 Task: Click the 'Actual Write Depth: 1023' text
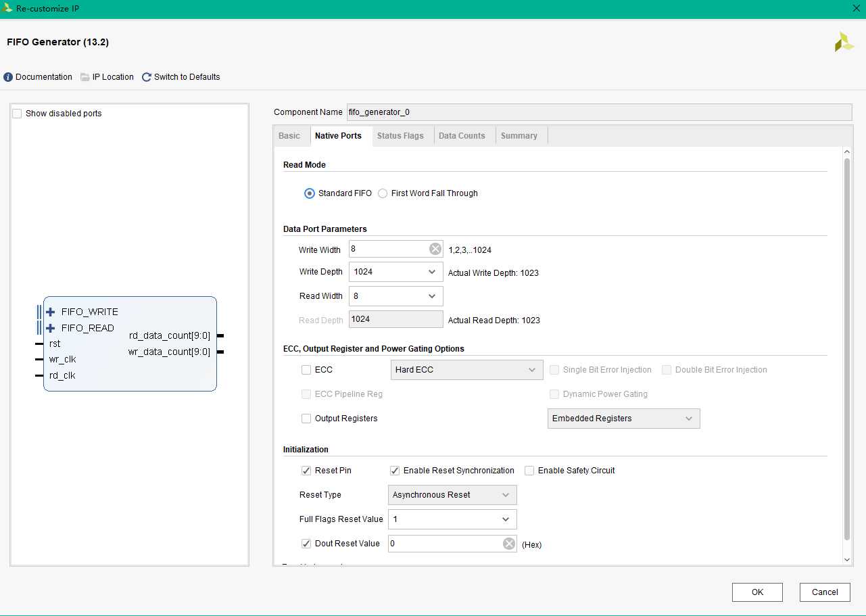pos(494,273)
